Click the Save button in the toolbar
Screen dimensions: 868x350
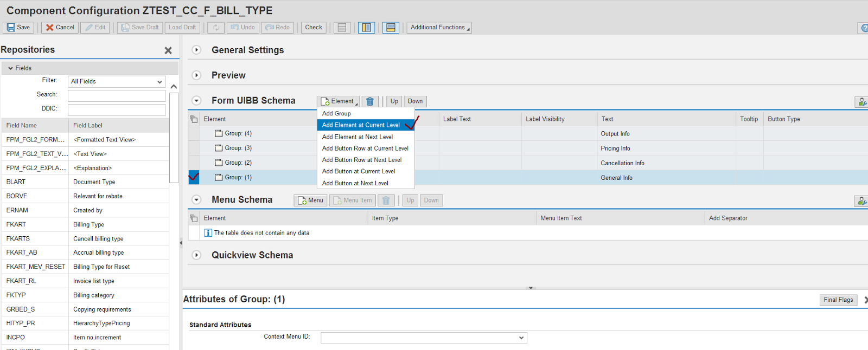point(18,28)
